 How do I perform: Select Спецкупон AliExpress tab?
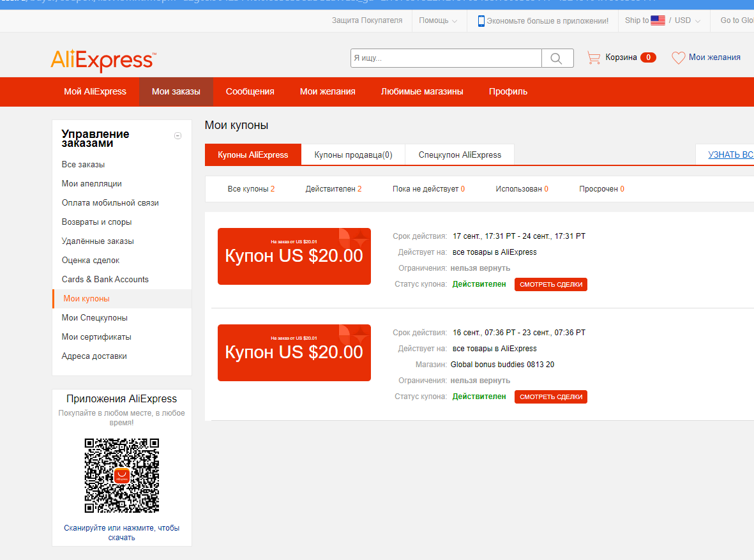(x=460, y=155)
